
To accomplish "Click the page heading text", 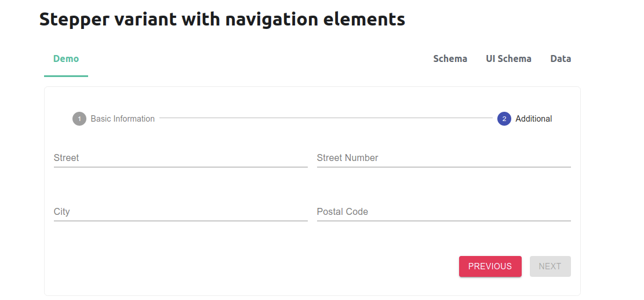I will click(222, 19).
